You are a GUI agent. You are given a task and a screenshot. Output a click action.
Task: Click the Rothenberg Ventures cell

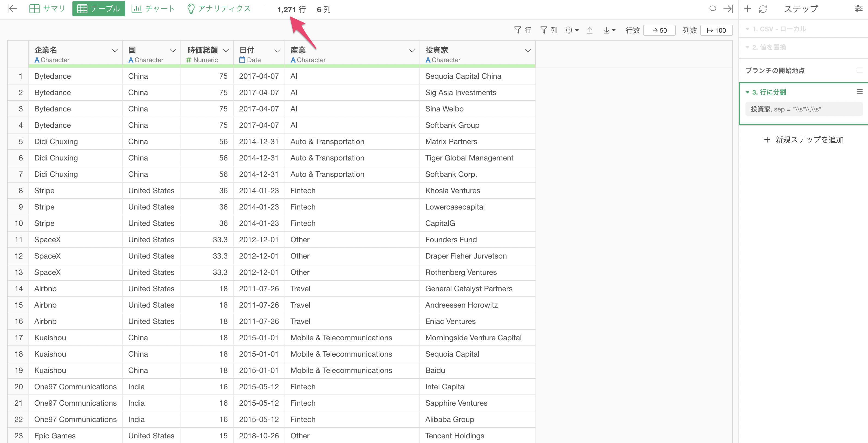click(x=478, y=272)
